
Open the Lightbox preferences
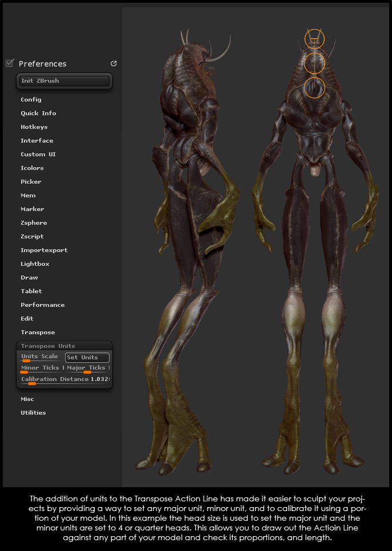pyautogui.click(x=35, y=264)
